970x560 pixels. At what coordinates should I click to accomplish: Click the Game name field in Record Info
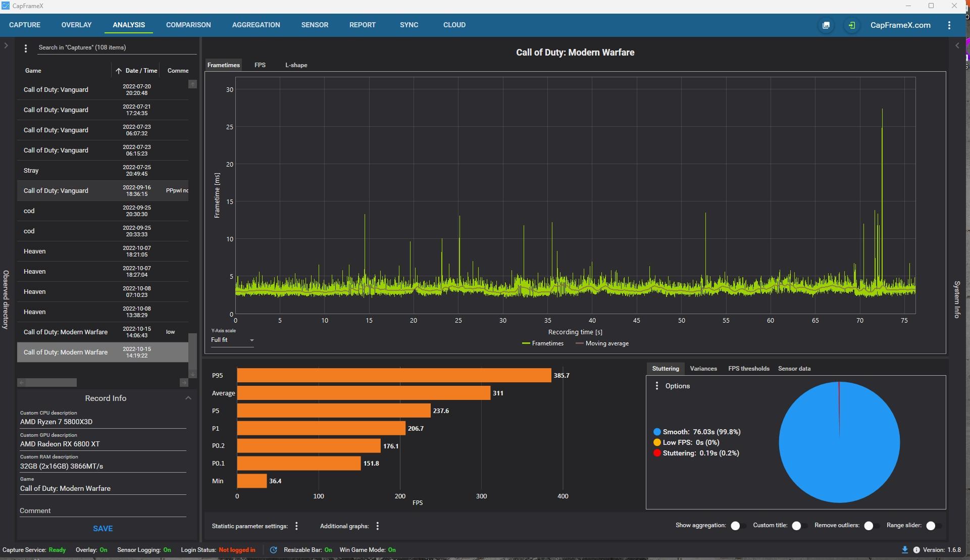tap(103, 489)
